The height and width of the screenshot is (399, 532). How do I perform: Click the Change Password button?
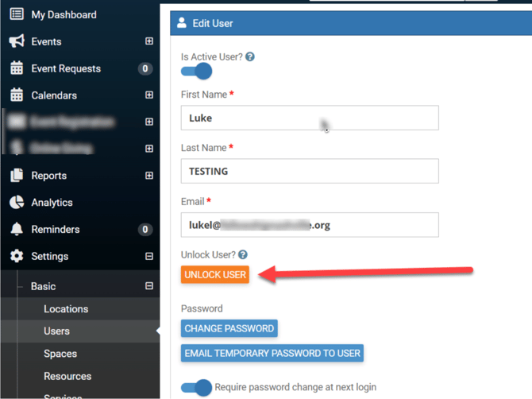coord(229,328)
